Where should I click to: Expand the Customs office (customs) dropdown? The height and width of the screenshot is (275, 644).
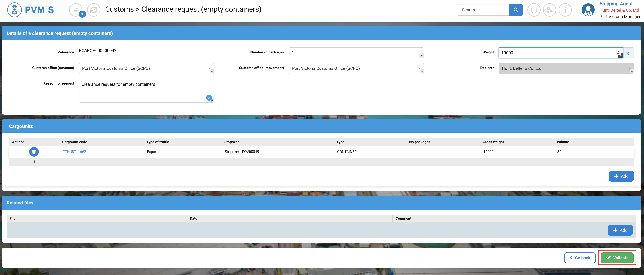(x=209, y=68)
